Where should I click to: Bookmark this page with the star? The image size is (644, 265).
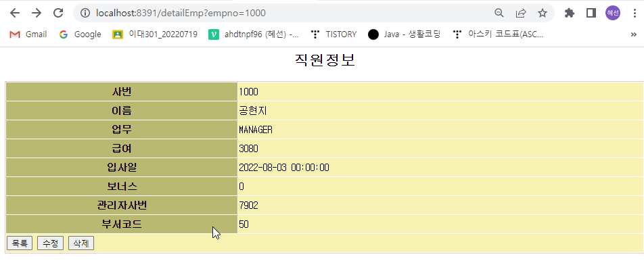click(543, 13)
